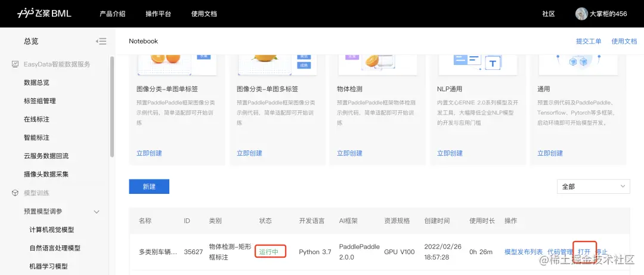Open 模型发布列表 for the notebook row

pos(524,252)
